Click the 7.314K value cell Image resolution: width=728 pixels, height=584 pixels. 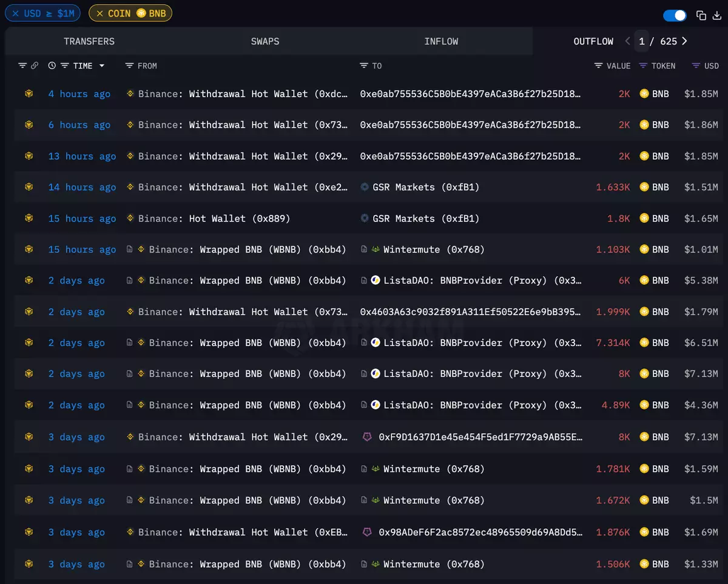613,343
